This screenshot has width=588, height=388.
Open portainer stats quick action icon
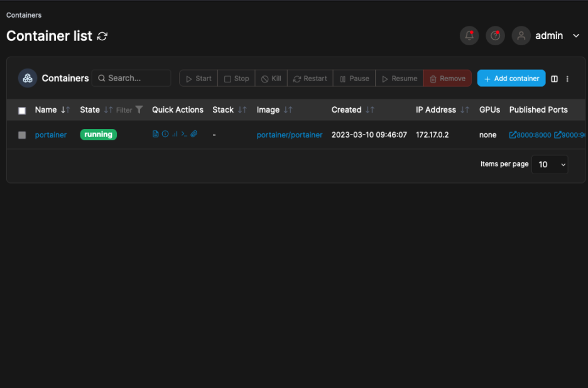point(175,134)
